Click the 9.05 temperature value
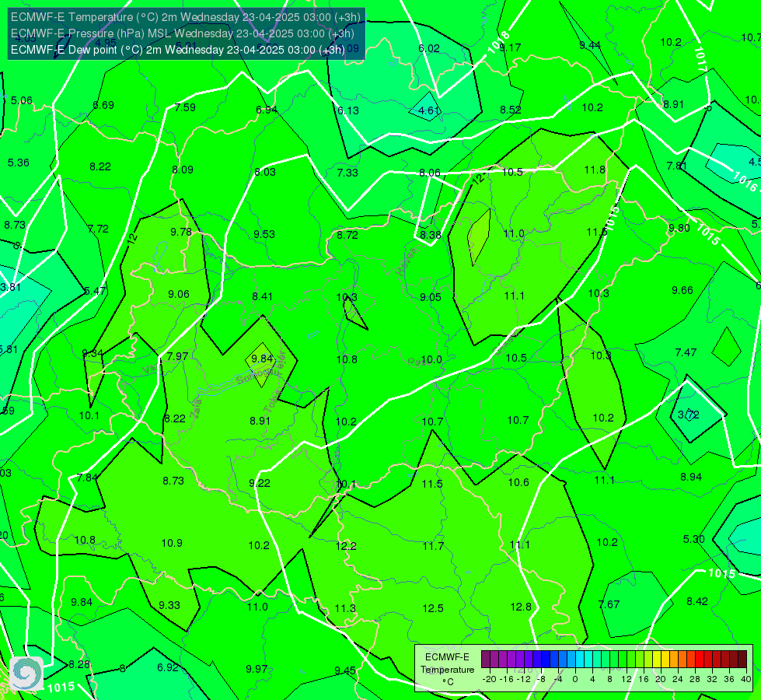Screen dimensions: 761x700 pyautogui.click(x=431, y=297)
